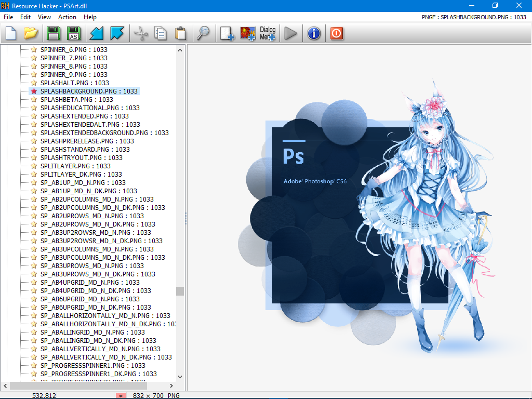Select SP_ABALLVERTICALLY_MD_N_DK.PNG : 1033 entry

[x=106, y=357]
